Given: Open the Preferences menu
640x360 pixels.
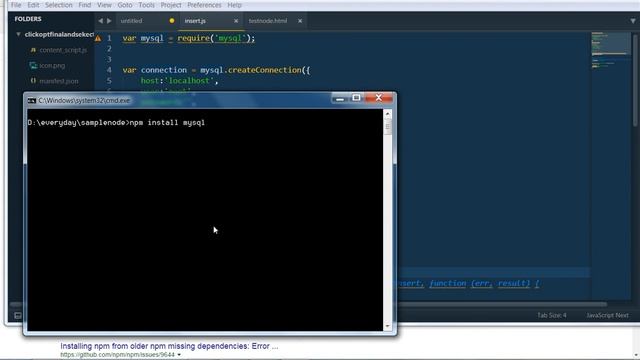Looking at the screenshot, I should [204, 5].
